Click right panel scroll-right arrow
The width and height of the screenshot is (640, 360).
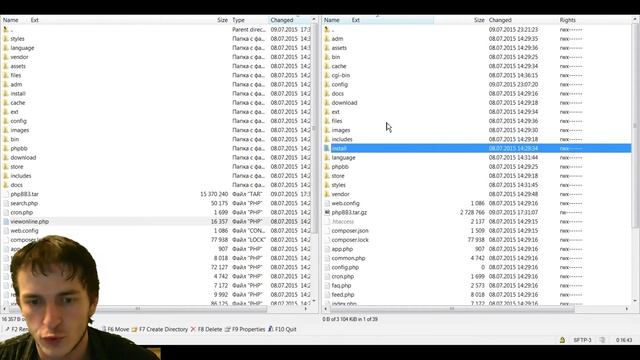pos(627,309)
